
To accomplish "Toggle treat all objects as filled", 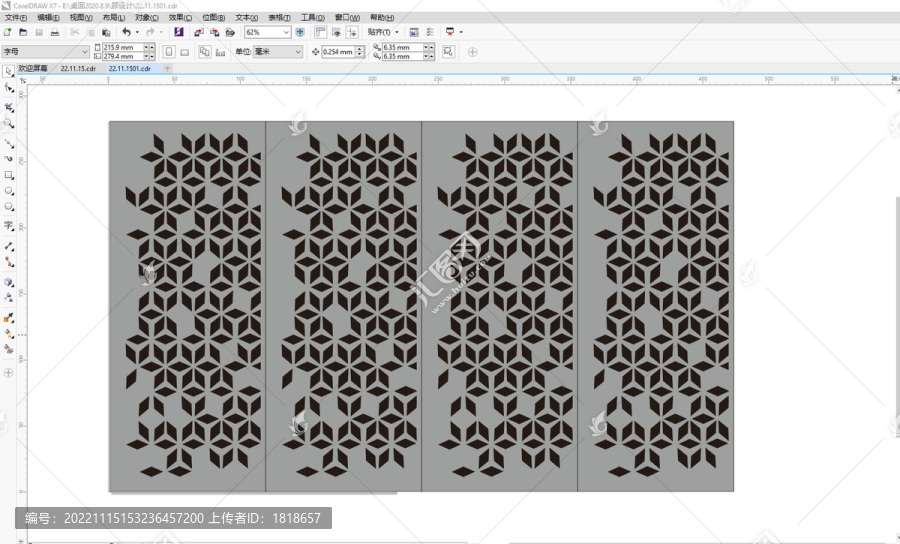I will coord(448,52).
